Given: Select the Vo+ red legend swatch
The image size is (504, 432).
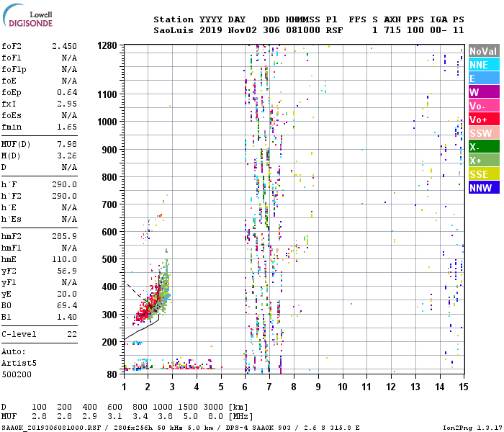Looking at the screenshot, I should point(484,120).
